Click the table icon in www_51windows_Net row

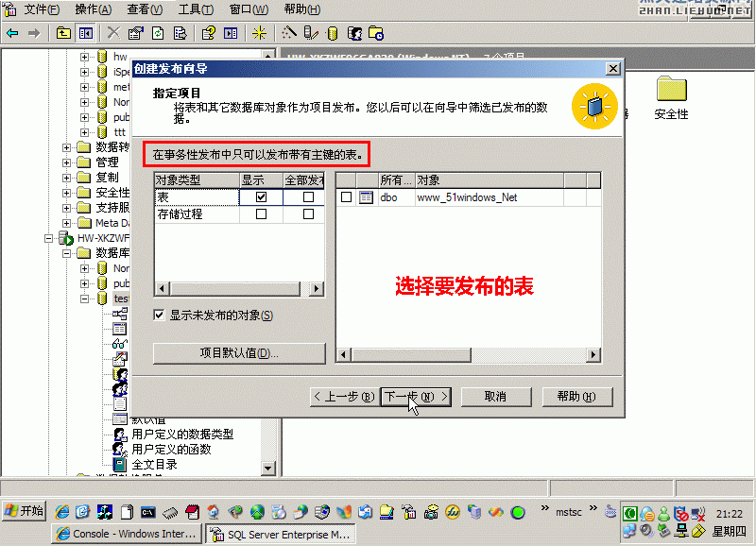367,197
